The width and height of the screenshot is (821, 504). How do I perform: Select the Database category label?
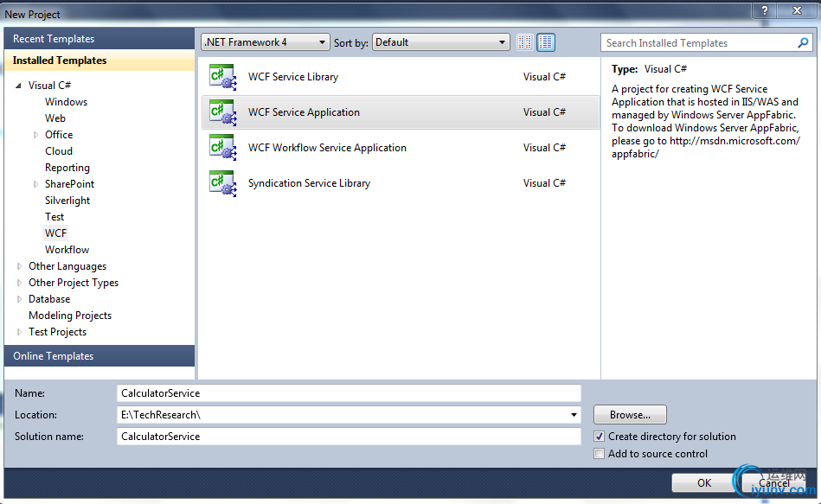point(49,299)
